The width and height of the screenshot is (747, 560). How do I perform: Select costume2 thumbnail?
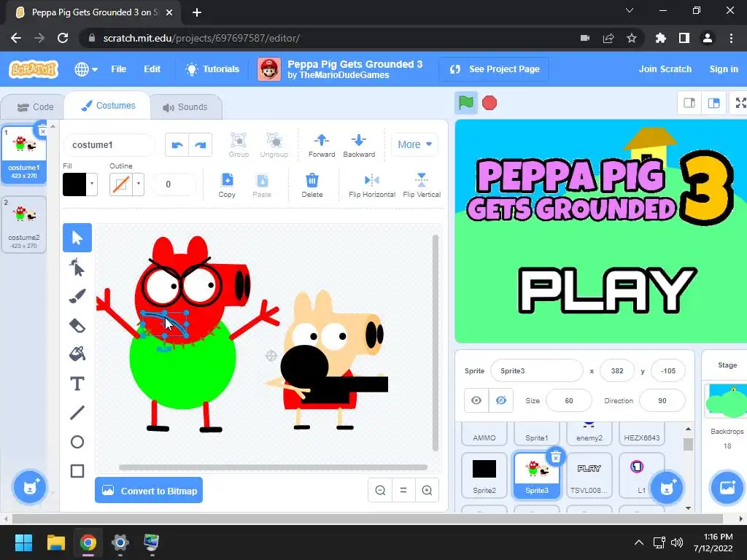tap(24, 225)
